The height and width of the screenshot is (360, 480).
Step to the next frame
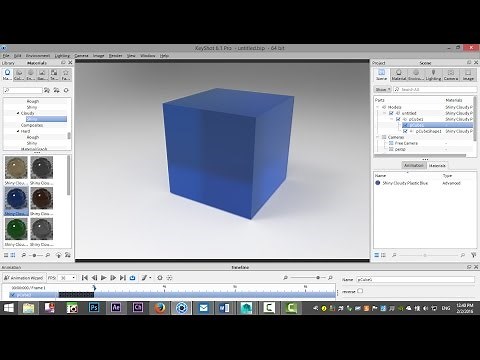[x=113, y=278]
